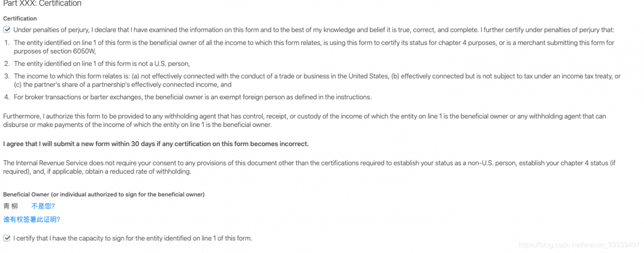The image size is (644, 253).
Task: Click the 'I certify that I have the capacity' label text
Action: click(x=132, y=238)
